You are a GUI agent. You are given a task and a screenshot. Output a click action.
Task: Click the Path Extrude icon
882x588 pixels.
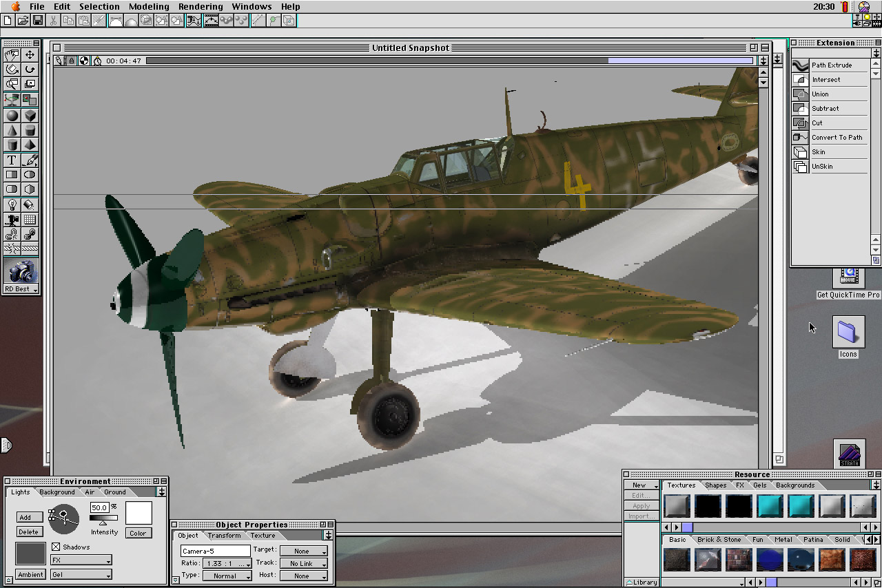pos(800,65)
